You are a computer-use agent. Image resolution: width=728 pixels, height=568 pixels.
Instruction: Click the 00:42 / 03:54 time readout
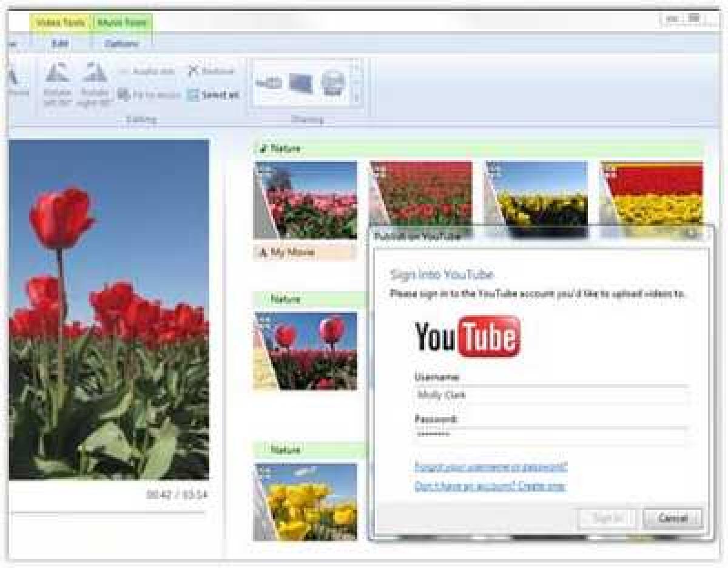click(177, 495)
